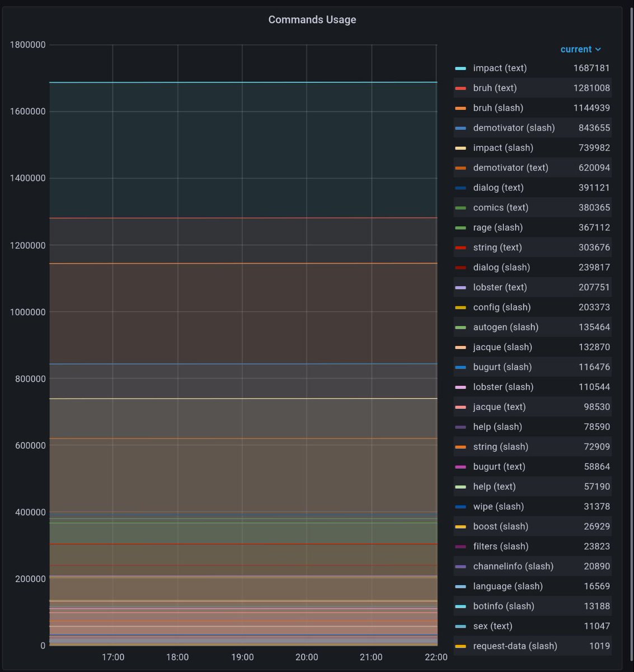The width and height of the screenshot is (634, 672).
Task: Open the Commands Usage panel title menu
Action: tap(312, 20)
